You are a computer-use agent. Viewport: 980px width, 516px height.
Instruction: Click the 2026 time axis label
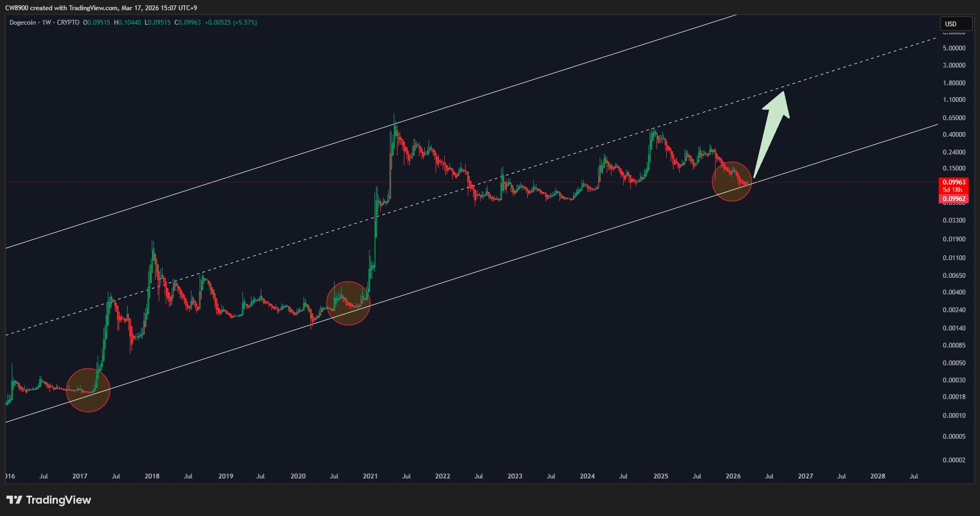tap(733, 476)
